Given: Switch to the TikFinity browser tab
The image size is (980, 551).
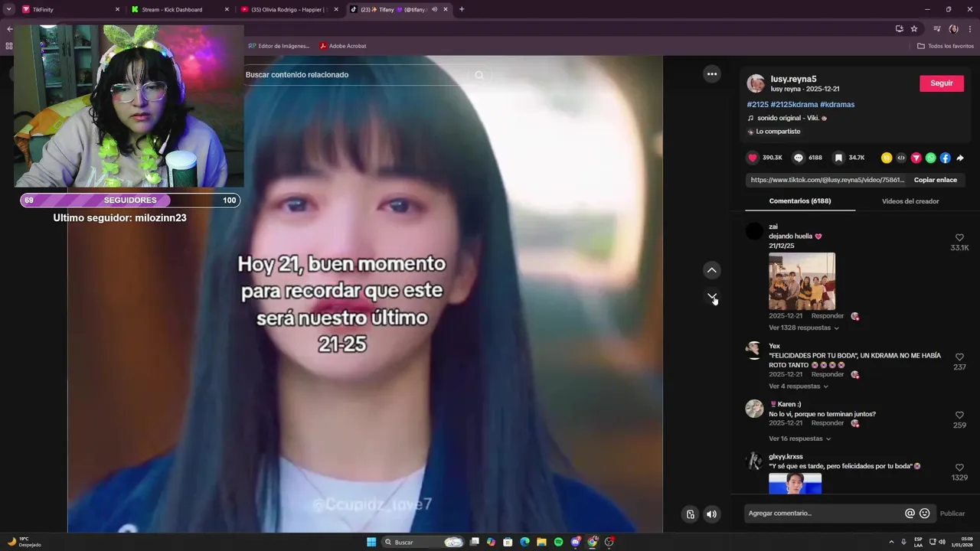Looking at the screenshot, I should 70,9.
